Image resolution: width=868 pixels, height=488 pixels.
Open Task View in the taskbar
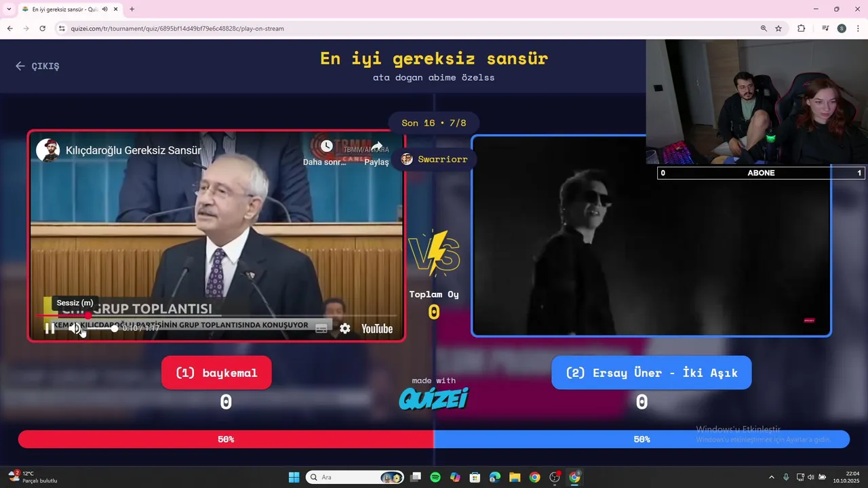[416, 477]
